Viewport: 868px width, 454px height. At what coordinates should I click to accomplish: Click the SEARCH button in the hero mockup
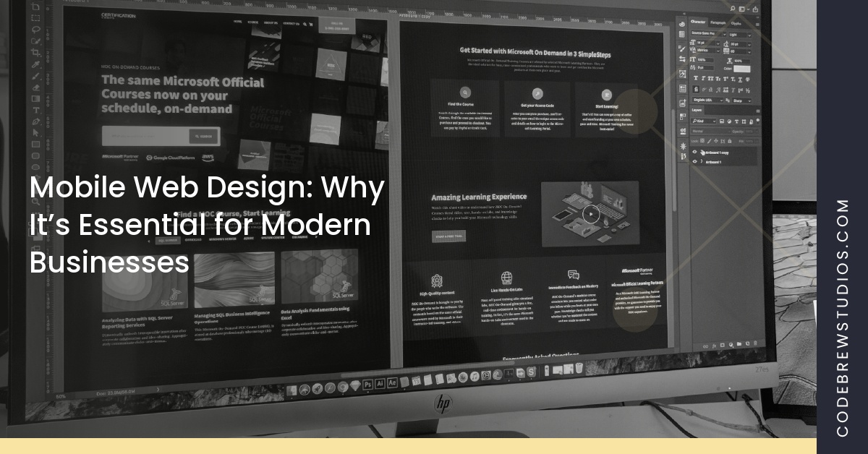click(205, 136)
